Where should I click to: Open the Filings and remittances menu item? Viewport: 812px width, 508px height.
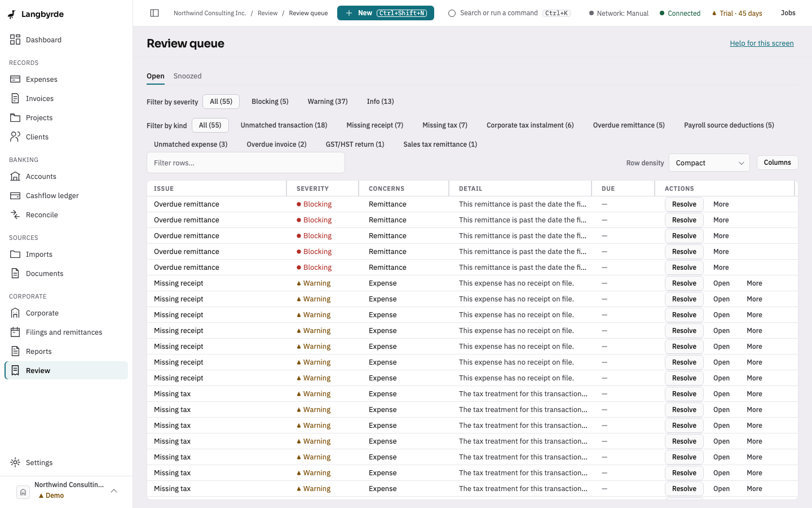(x=66, y=332)
